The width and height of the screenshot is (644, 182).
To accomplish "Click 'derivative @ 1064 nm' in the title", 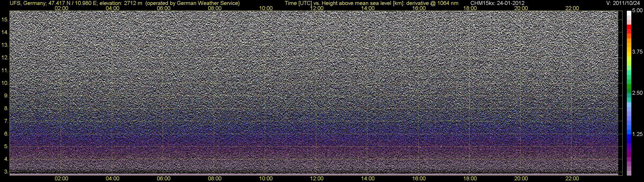I will click(433, 3).
